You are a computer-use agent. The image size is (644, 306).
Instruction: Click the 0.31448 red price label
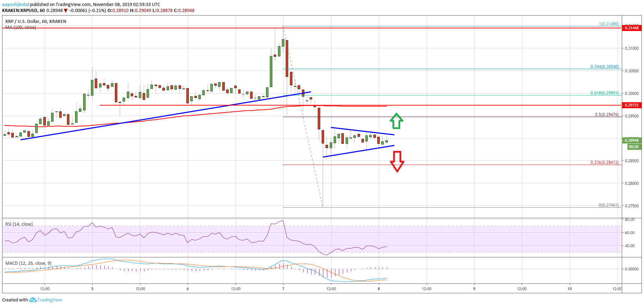[632, 28]
